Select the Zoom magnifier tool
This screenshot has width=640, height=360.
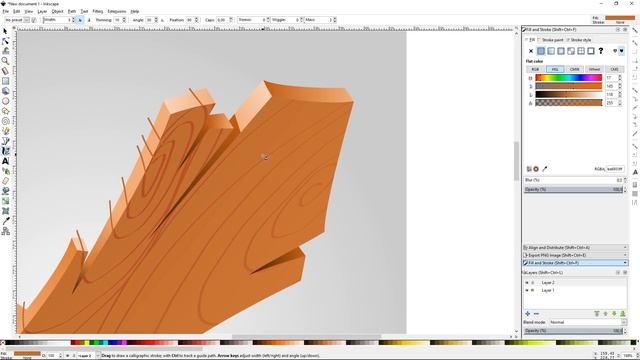click(5, 61)
